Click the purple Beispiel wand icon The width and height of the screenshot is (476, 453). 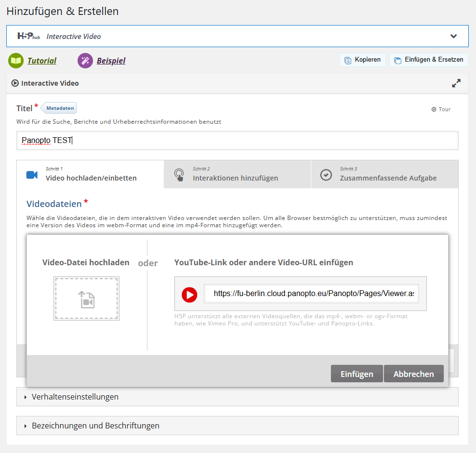coord(85,61)
